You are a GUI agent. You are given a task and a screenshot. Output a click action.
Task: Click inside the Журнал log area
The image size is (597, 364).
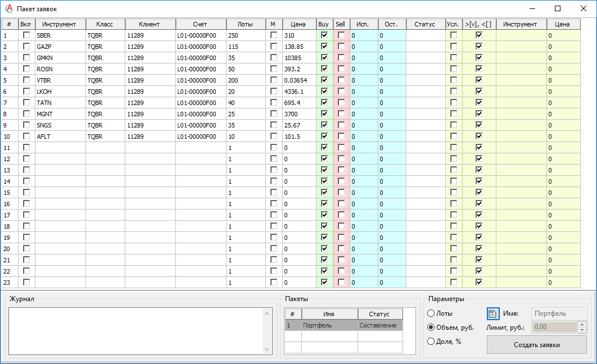[135, 331]
